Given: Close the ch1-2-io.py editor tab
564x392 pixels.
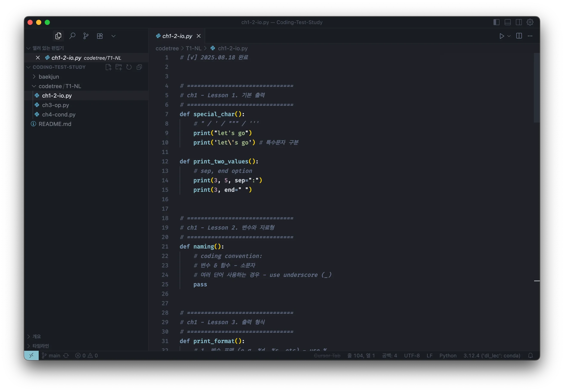Looking at the screenshot, I should point(199,36).
